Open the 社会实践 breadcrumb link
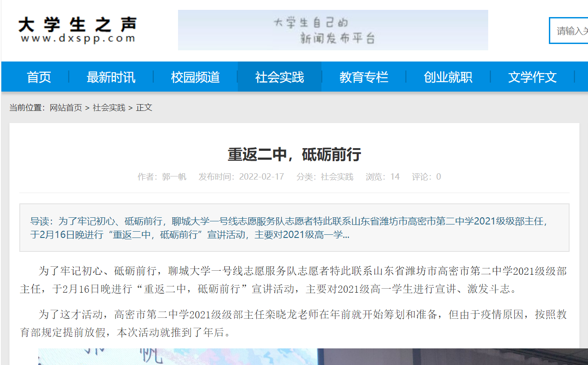The height and width of the screenshot is (365, 588). click(x=108, y=108)
